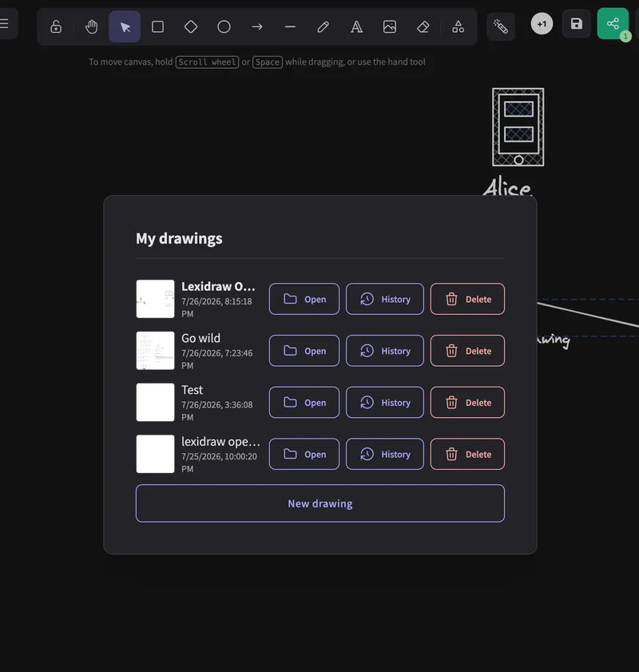Click the 7/26/2026, 7:23:46 PM timestamp

coord(216,359)
